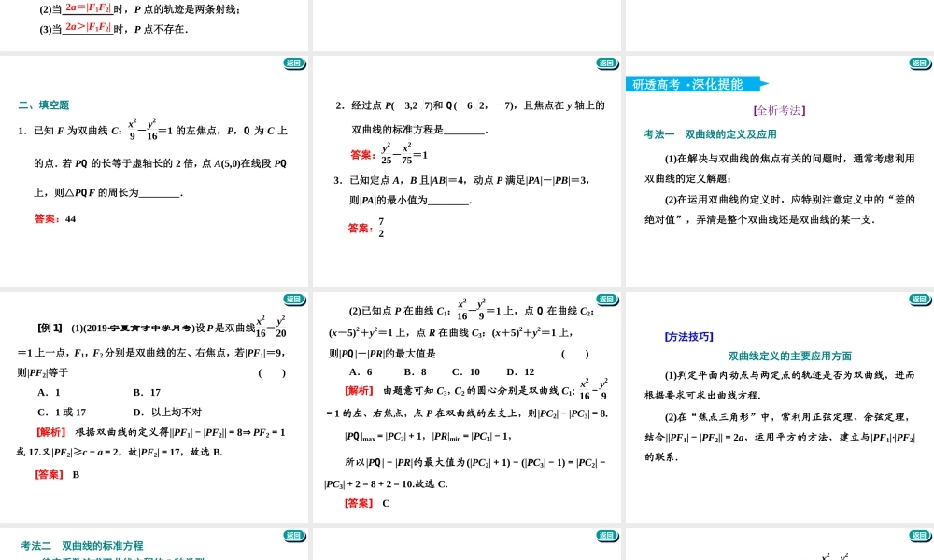Click the 研透高考·深化提能 arrow banner

pyautogui.click(x=693, y=83)
